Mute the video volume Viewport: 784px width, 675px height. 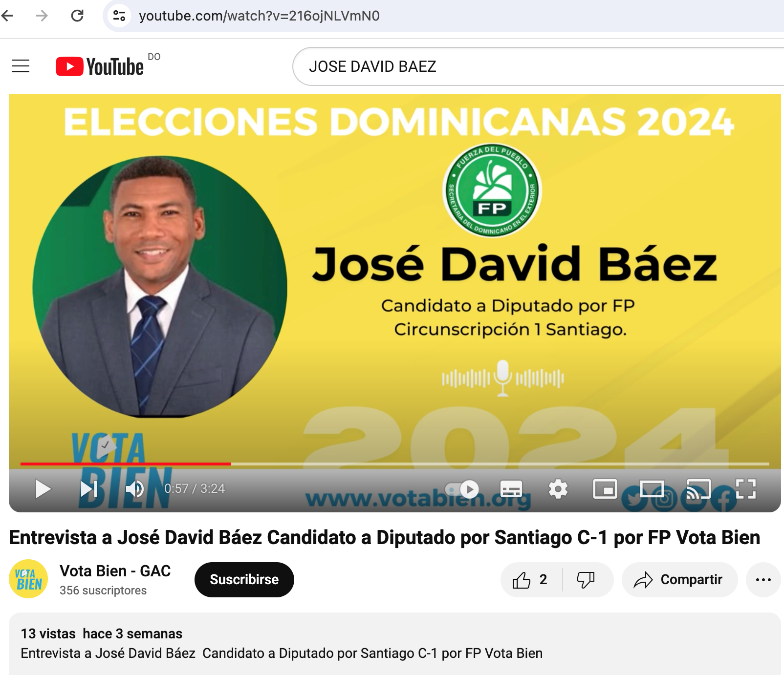pos(134,489)
